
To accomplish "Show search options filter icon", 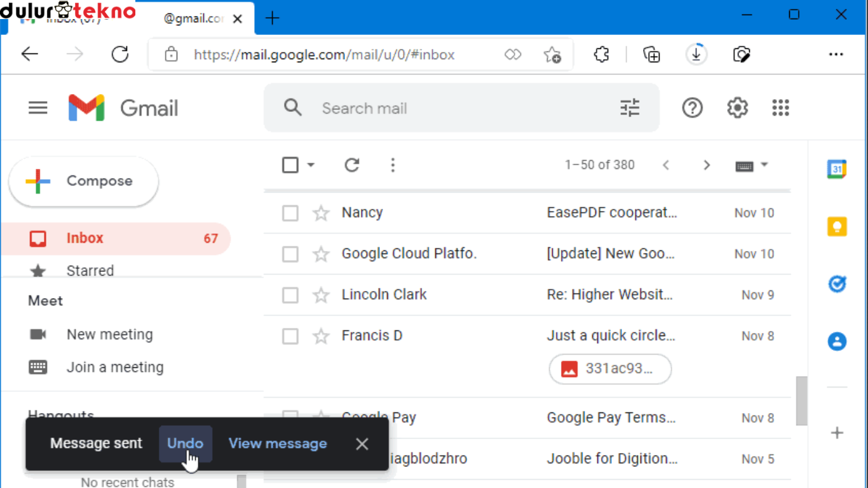I will pyautogui.click(x=630, y=108).
